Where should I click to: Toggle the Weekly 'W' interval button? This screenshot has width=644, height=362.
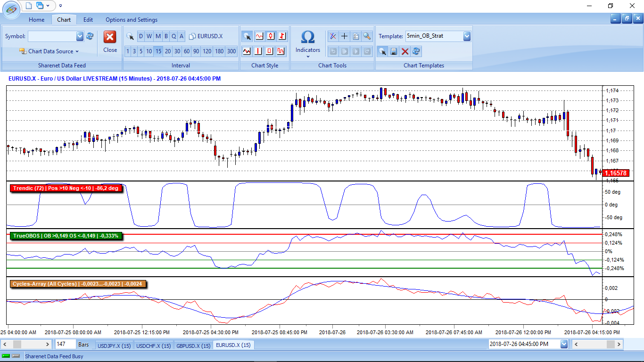149,36
